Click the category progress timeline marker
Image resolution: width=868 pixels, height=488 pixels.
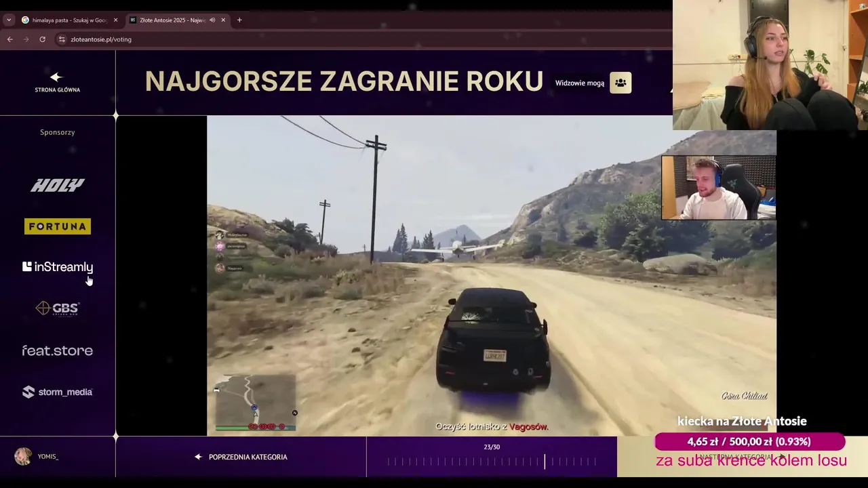(x=545, y=462)
